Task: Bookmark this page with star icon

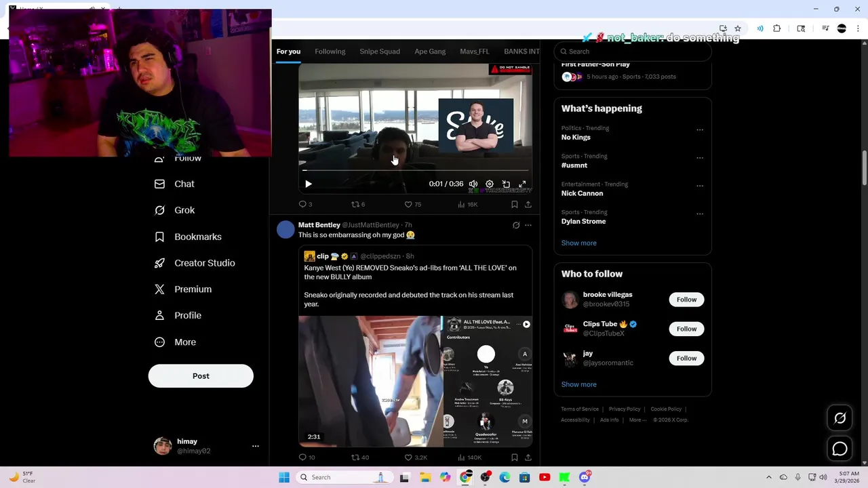Action: (x=738, y=28)
